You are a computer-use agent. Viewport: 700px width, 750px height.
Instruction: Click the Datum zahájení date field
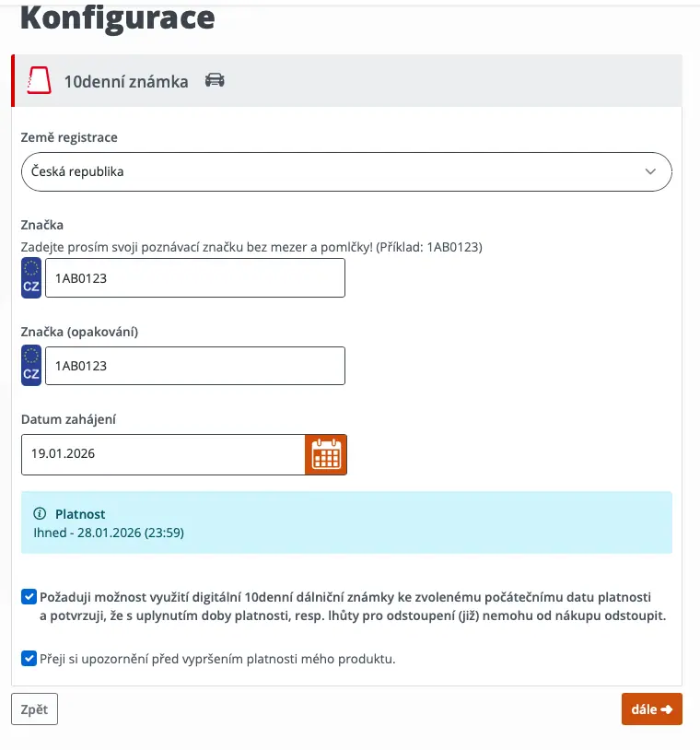pyautogui.click(x=163, y=454)
